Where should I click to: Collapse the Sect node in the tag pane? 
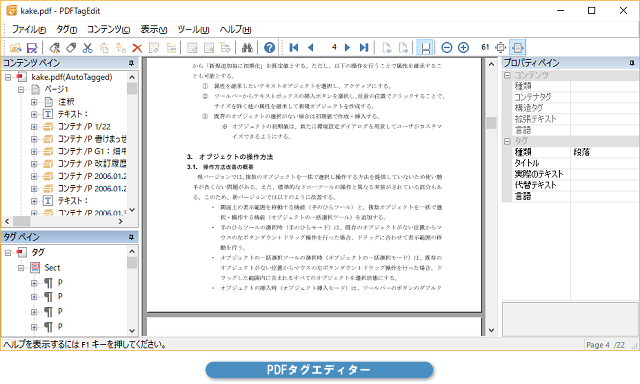[x=21, y=268]
